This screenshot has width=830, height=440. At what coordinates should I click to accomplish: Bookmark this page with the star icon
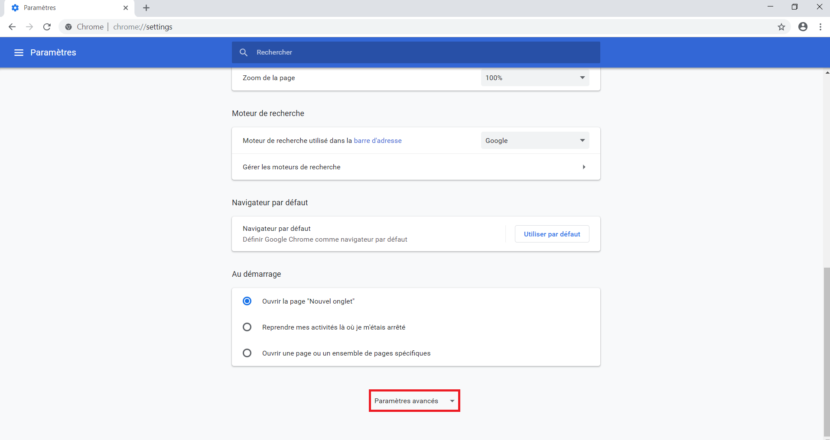(x=781, y=27)
